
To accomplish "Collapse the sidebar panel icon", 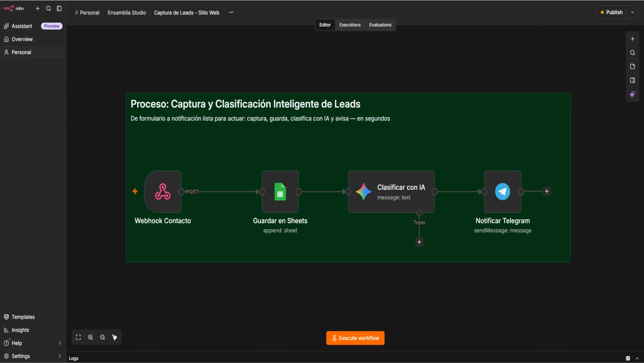I will pyautogui.click(x=59, y=8).
